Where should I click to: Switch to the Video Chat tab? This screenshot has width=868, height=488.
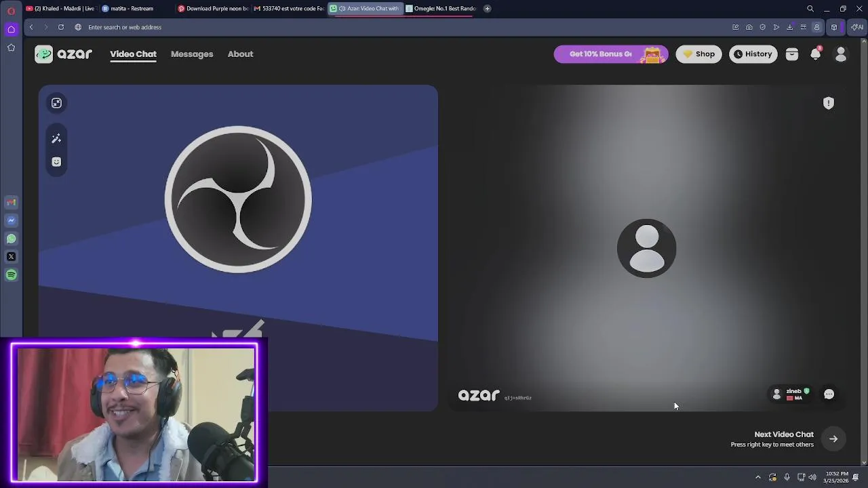(x=133, y=54)
